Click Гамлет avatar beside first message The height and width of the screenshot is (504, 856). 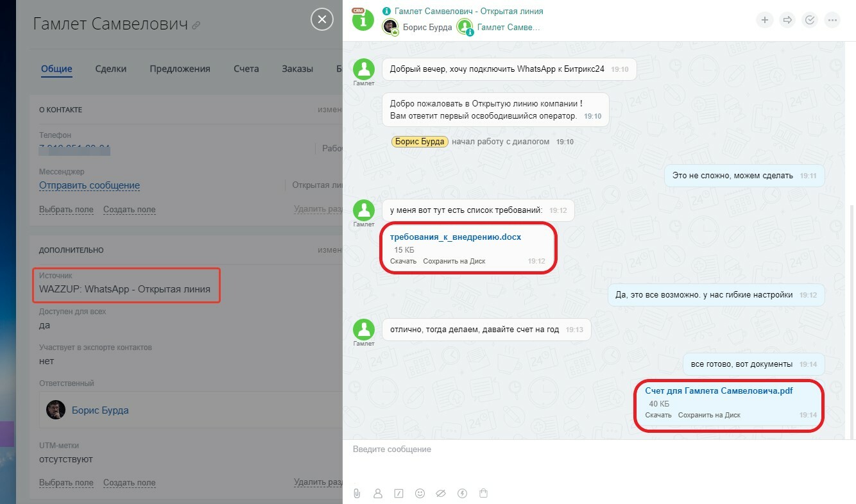click(x=364, y=70)
